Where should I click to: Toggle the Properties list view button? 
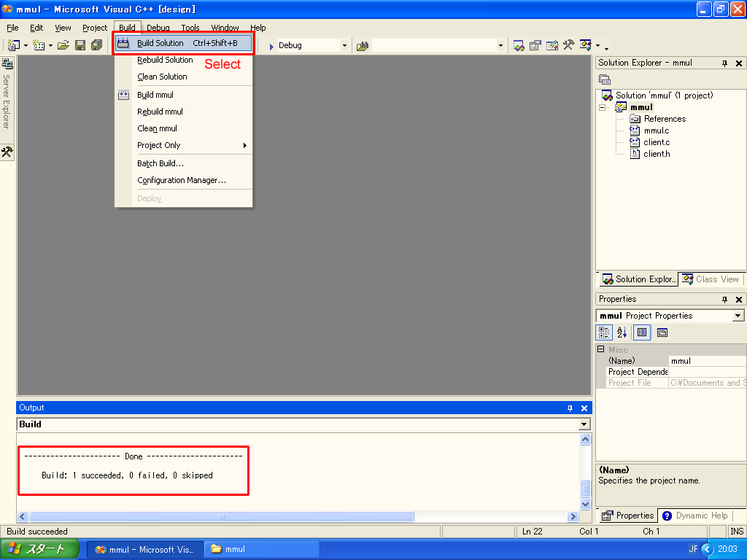point(642,332)
